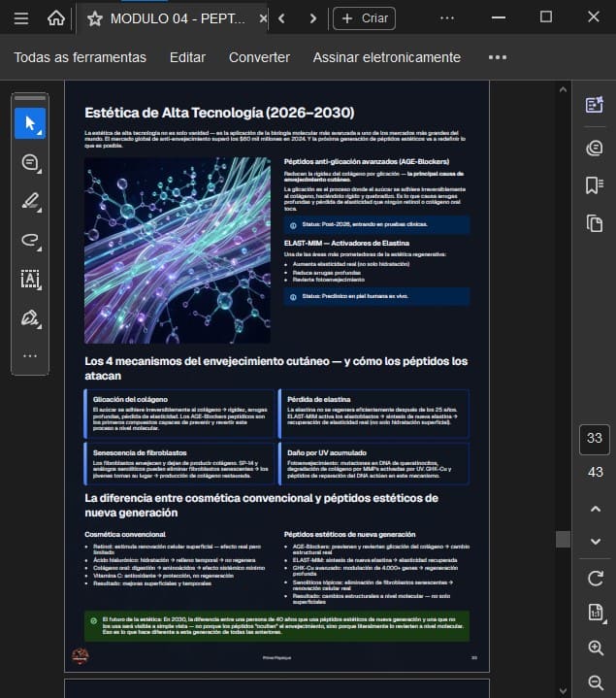Show more toolbar options ellipsis
The image size is (616, 698).
pos(498,57)
